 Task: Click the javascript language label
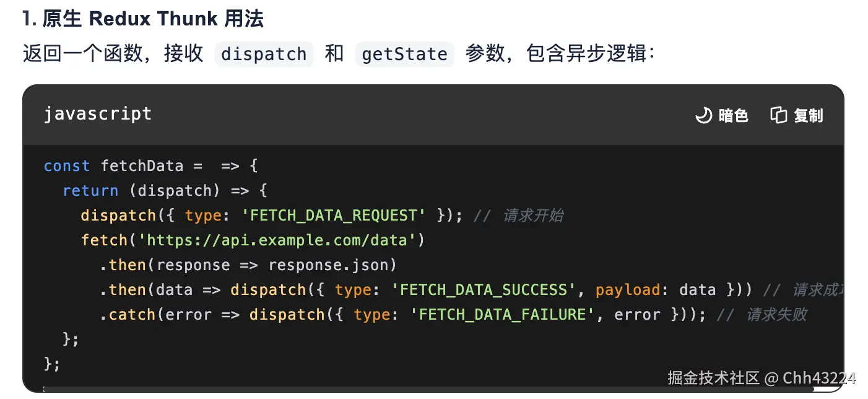pos(97,114)
